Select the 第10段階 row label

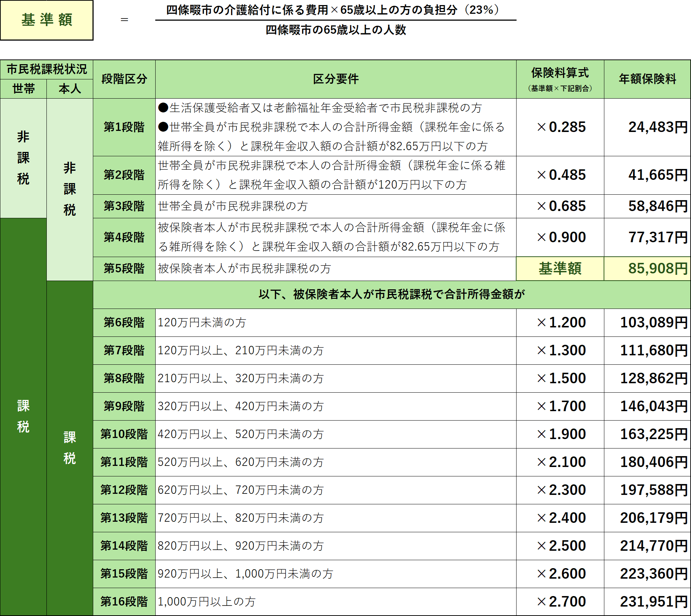click(124, 434)
